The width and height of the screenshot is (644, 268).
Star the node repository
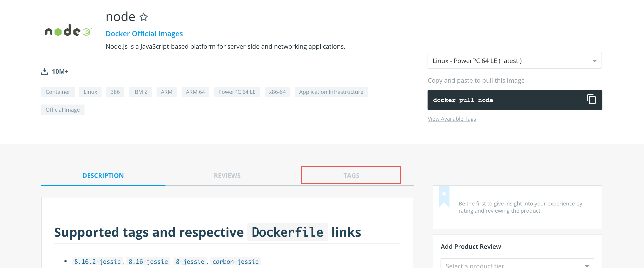tap(144, 17)
